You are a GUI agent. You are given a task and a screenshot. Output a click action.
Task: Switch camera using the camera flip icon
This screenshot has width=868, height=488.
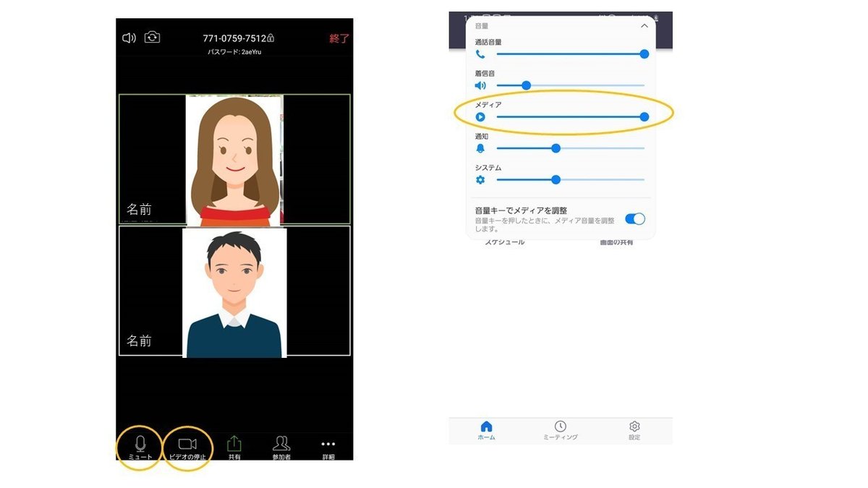click(x=152, y=38)
